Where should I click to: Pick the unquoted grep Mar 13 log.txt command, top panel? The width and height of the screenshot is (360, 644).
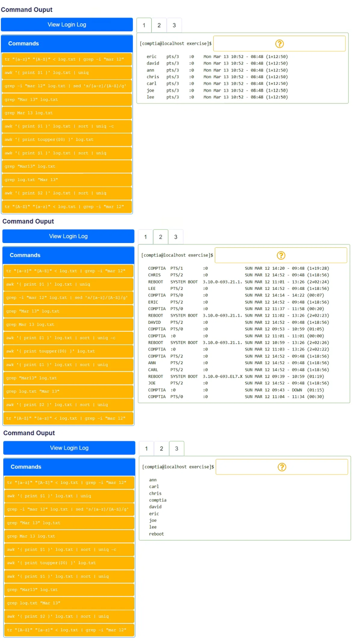pos(67,113)
